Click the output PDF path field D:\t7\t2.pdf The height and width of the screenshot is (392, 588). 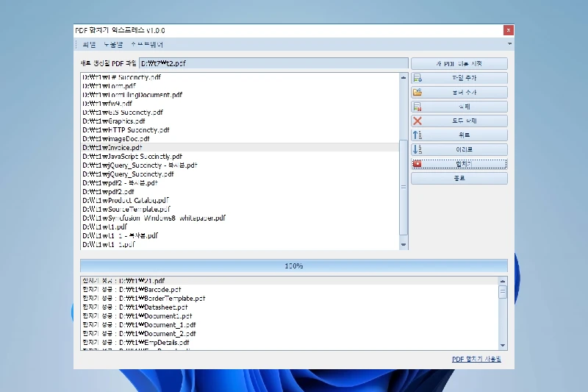point(273,63)
